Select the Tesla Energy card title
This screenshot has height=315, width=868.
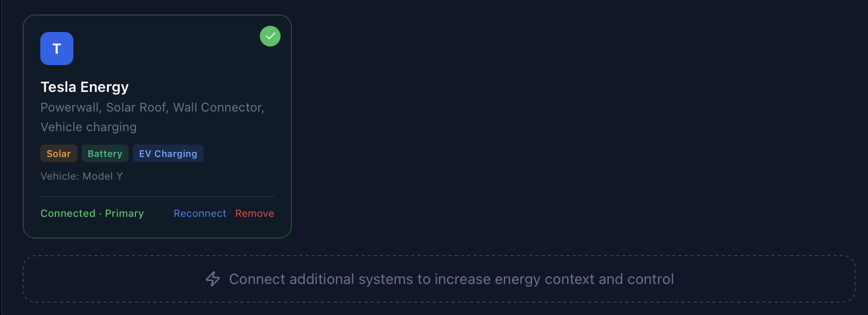pyautogui.click(x=85, y=87)
